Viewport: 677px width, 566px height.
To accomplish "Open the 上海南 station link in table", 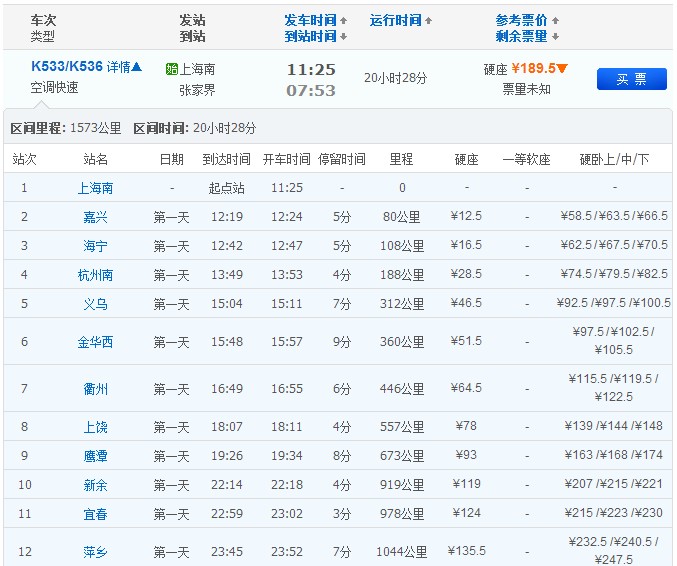I will [95, 188].
